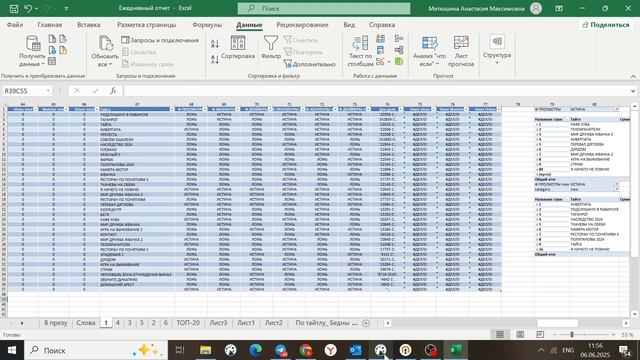Open ribbon display options icon
The width and height of the screenshot is (640, 360).
click(559, 8)
